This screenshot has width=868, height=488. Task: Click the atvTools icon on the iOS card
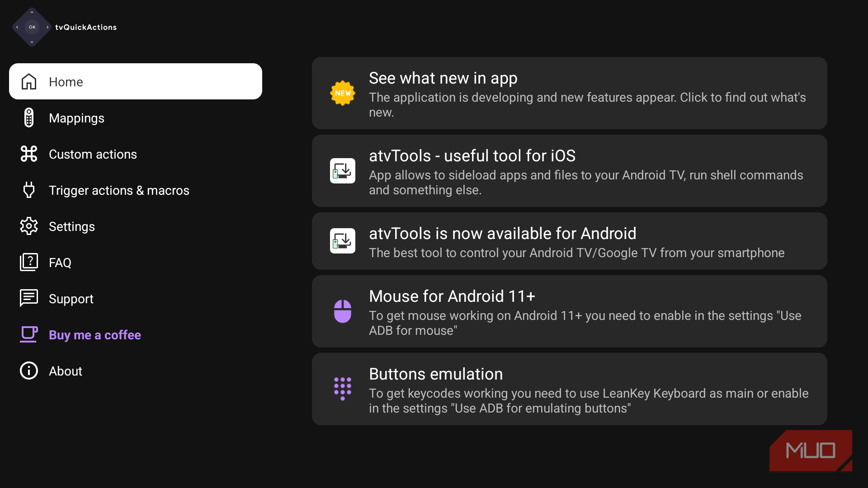(343, 171)
